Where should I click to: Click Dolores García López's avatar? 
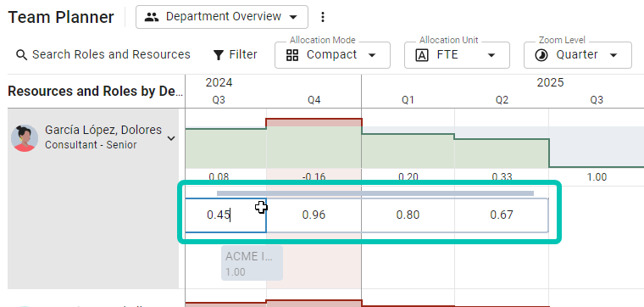[25, 138]
